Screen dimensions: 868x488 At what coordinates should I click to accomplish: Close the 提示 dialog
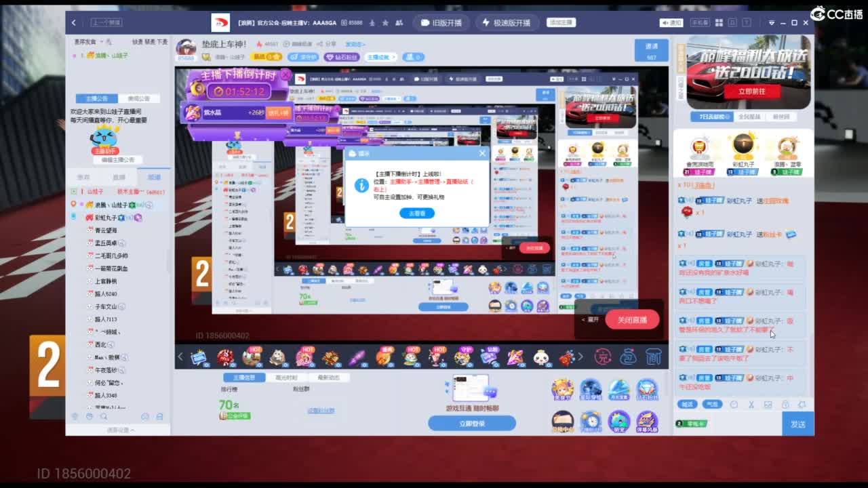coord(482,153)
